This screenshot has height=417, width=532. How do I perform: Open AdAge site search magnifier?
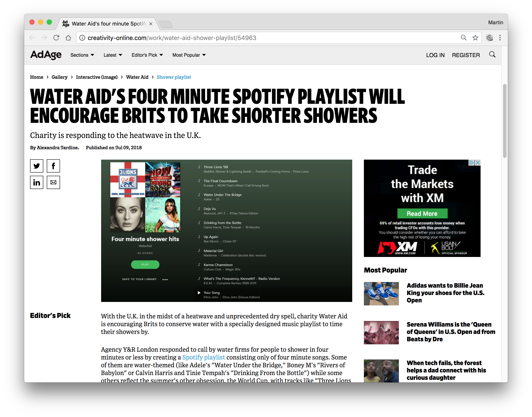pos(492,55)
